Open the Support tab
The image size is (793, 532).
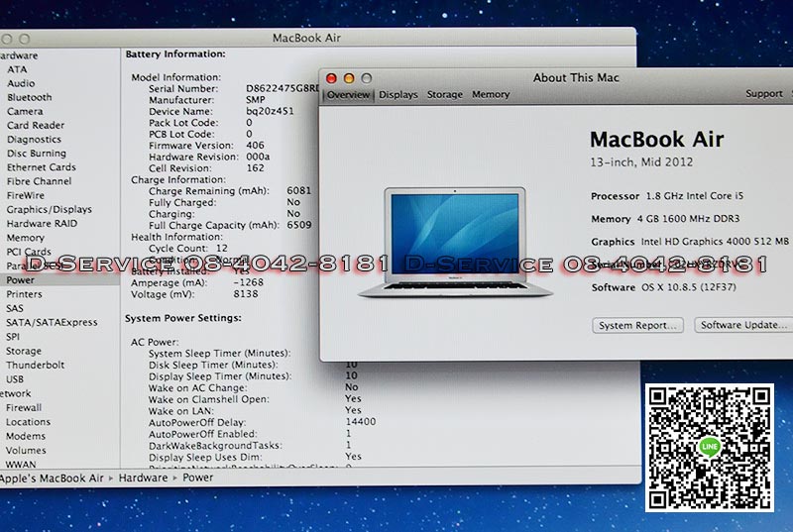click(x=763, y=94)
